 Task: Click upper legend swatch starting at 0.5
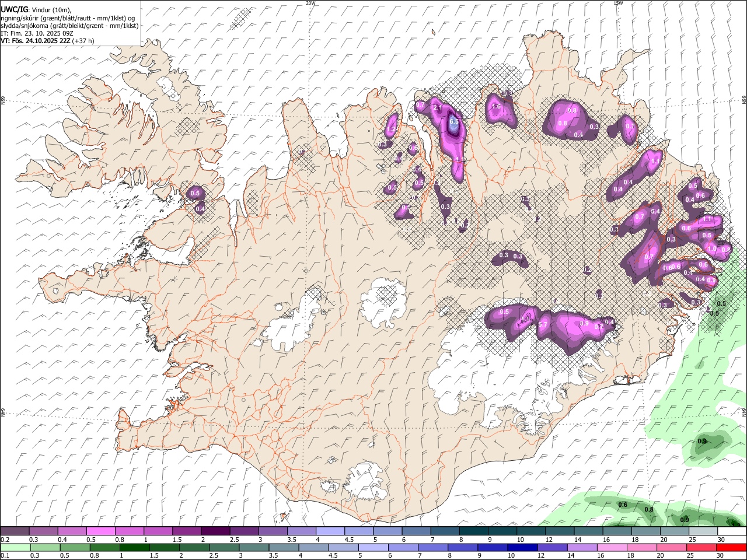click(100, 531)
